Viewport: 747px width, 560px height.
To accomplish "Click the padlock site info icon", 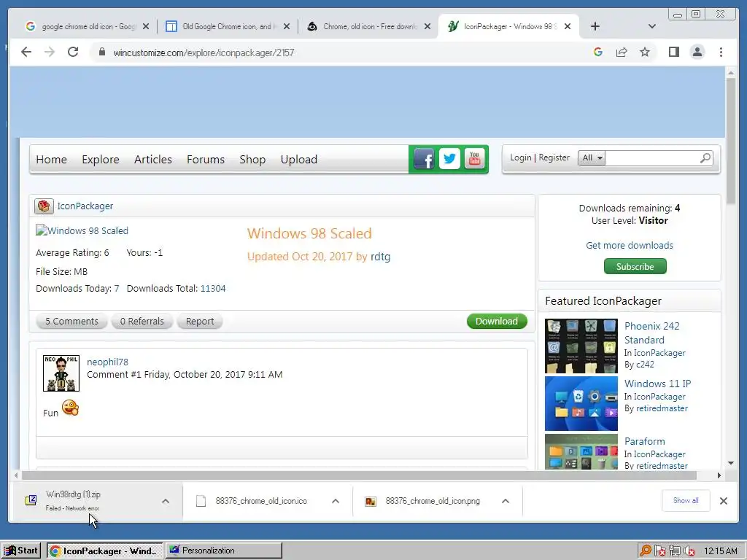I will [x=102, y=52].
